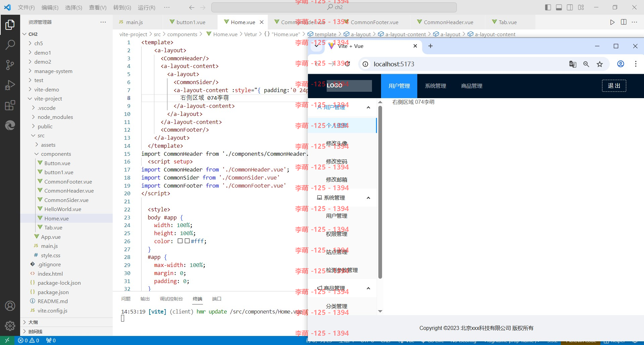Switch to the CommonFooter.vue editor tab

pos(375,22)
